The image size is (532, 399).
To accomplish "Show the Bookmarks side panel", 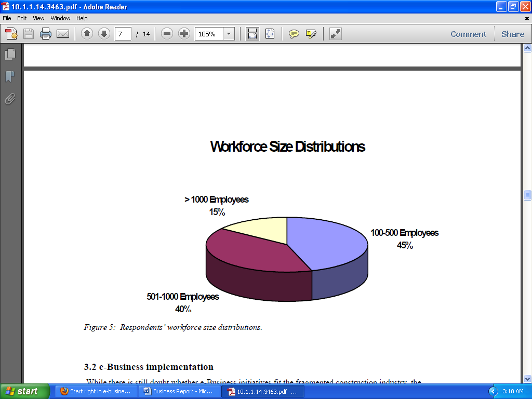I will tap(10, 77).
